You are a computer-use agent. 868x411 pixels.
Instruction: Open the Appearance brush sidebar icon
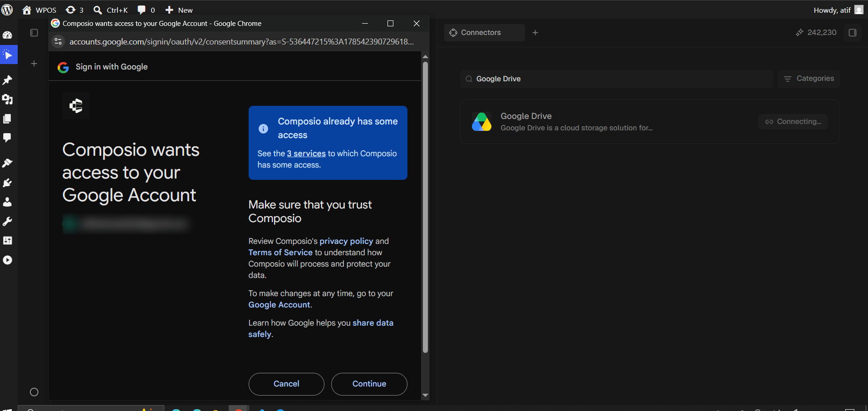8,163
